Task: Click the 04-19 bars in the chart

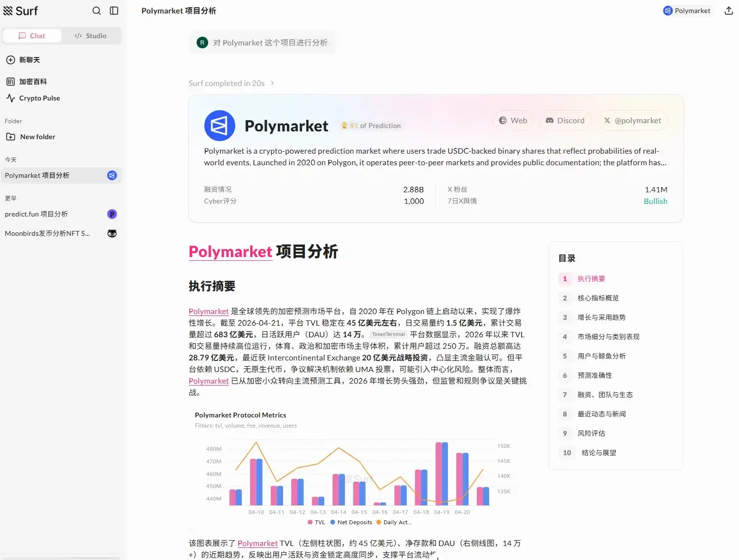Action: click(441, 474)
